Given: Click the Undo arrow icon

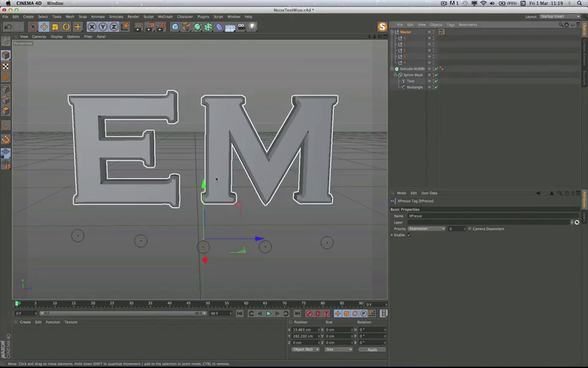Looking at the screenshot, I should click(x=8, y=27).
